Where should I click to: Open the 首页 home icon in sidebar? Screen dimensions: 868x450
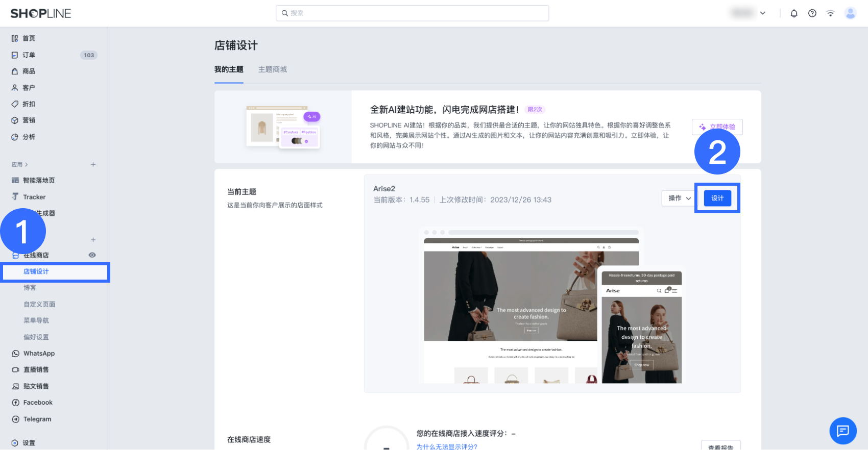pos(15,38)
